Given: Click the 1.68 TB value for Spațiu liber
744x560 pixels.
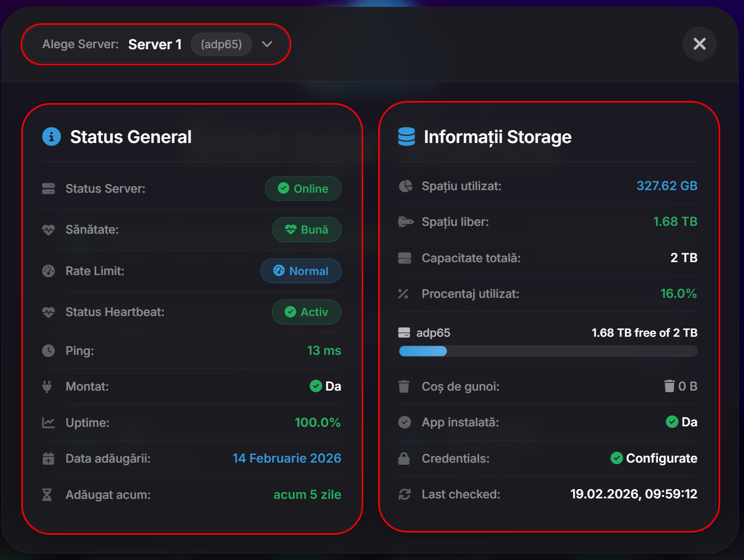Looking at the screenshot, I should (675, 222).
